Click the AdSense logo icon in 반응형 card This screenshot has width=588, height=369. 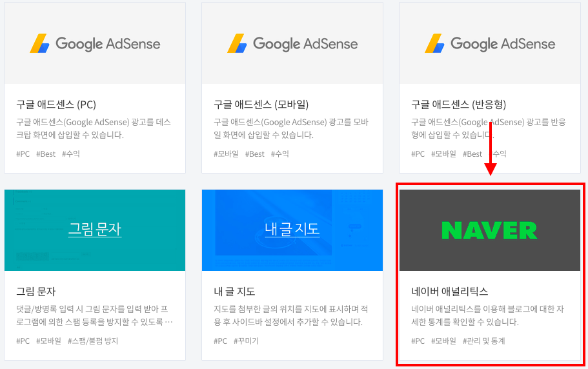434,43
